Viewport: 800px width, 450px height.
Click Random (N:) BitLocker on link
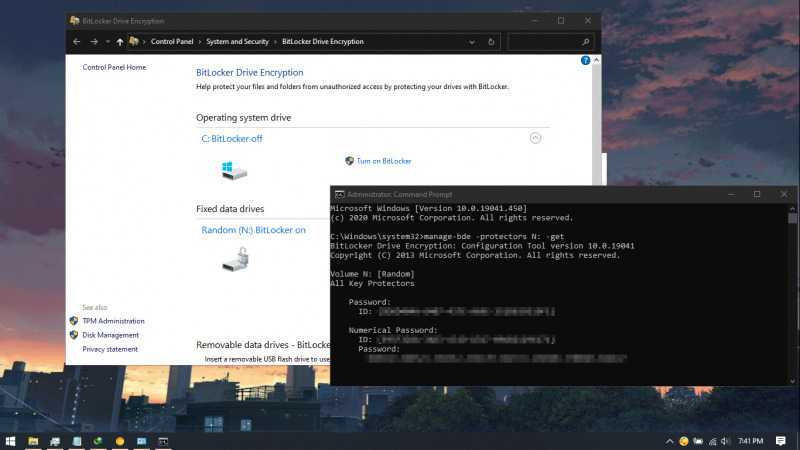point(254,230)
